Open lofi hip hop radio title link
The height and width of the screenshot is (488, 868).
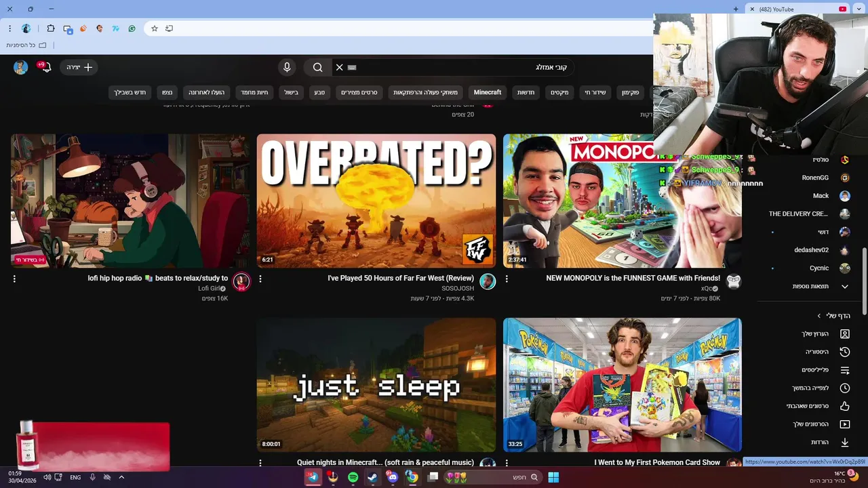tap(158, 278)
